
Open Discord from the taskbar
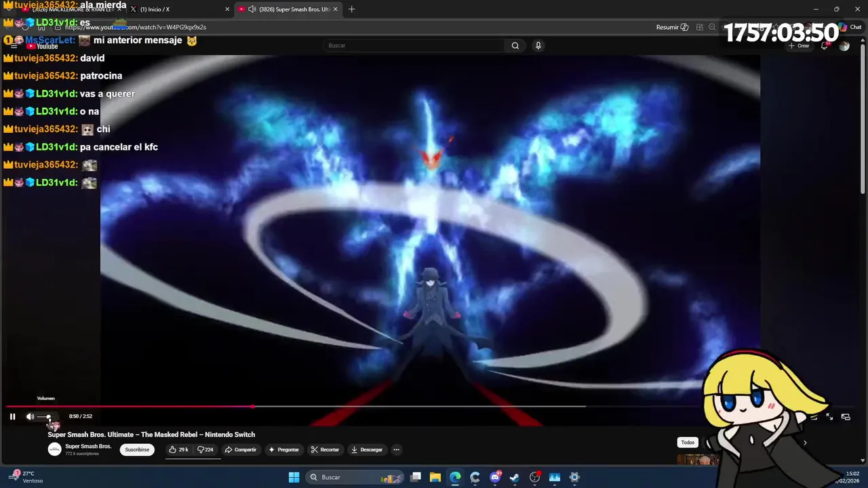495,477
